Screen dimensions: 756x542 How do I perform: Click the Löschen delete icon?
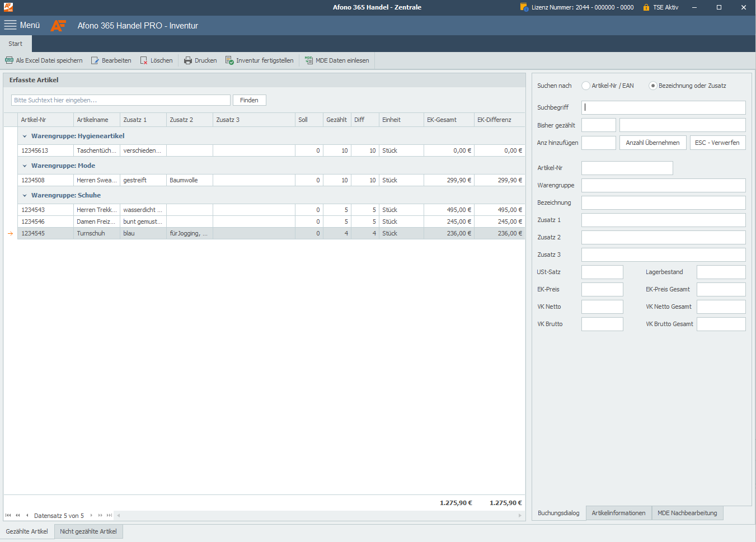(x=144, y=60)
